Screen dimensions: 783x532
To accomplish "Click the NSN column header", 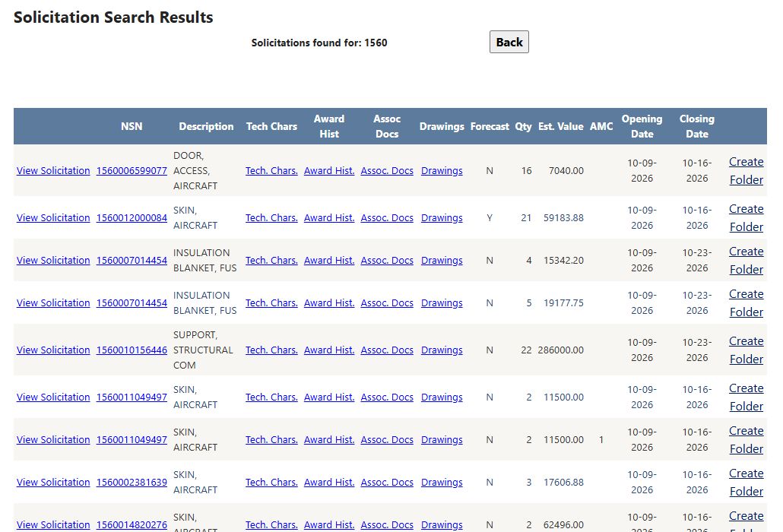I will (x=132, y=126).
